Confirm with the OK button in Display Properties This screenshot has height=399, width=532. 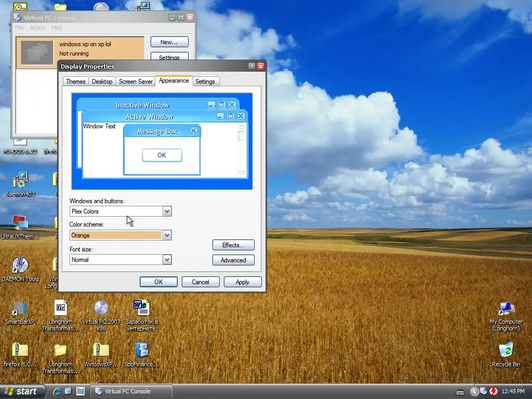[x=158, y=282]
